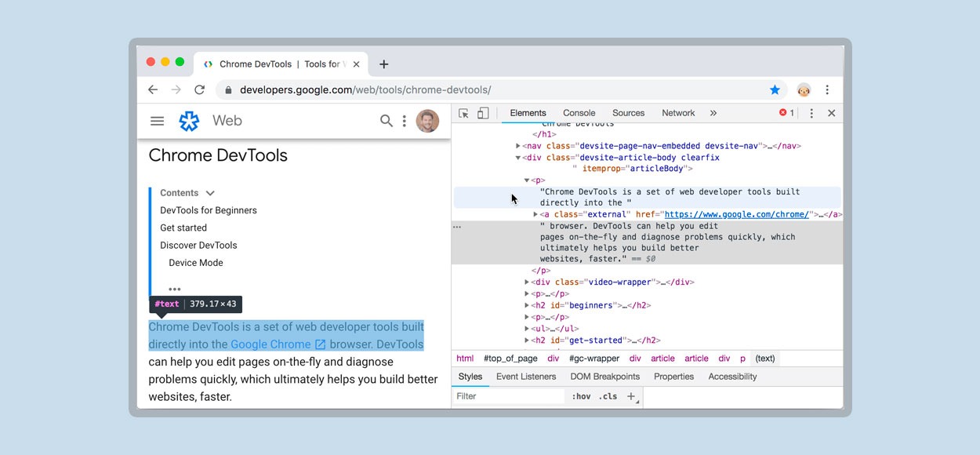Show more contents with the ellipsis
The width and height of the screenshot is (980, 455).
(175, 289)
